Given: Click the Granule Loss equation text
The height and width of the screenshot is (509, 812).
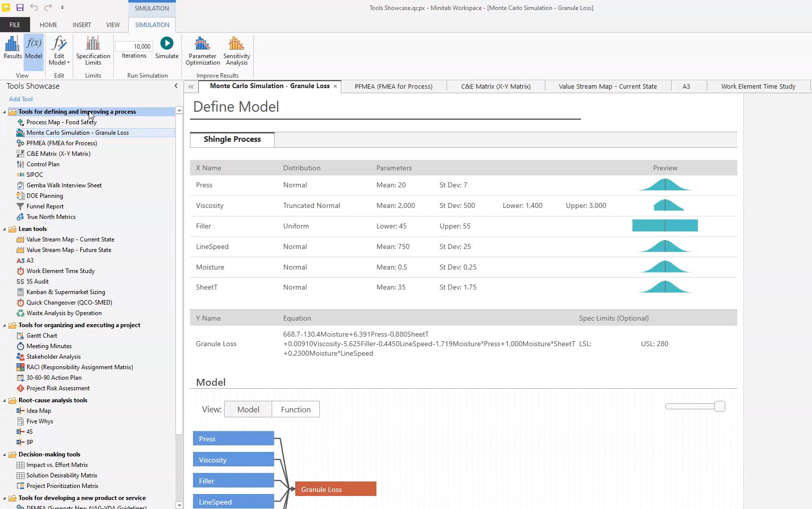Looking at the screenshot, I should coord(429,344).
